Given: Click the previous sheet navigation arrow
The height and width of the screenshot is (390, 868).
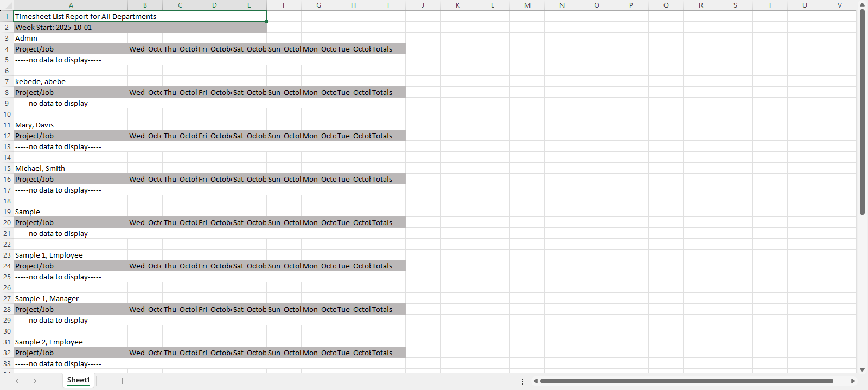Looking at the screenshot, I should pos(17,381).
